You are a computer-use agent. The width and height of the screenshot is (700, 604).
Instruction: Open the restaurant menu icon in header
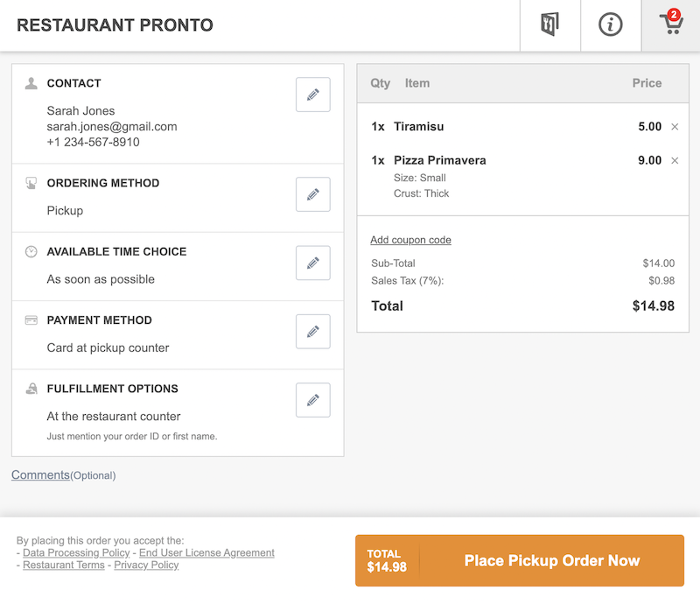pos(549,25)
